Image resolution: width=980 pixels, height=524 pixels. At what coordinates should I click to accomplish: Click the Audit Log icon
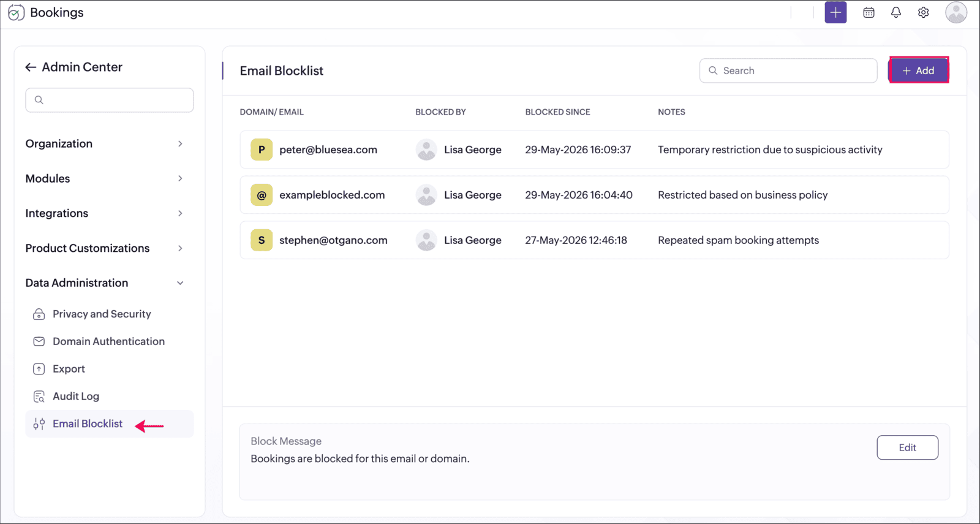(x=39, y=397)
